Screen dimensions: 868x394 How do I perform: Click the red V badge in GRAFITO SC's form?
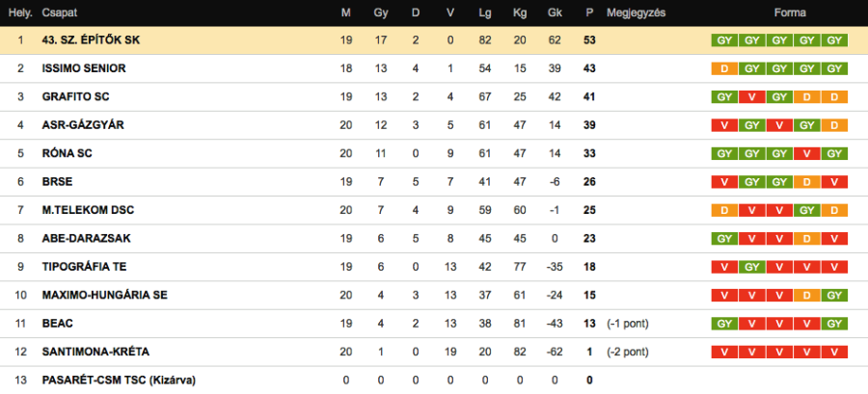tap(751, 97)
